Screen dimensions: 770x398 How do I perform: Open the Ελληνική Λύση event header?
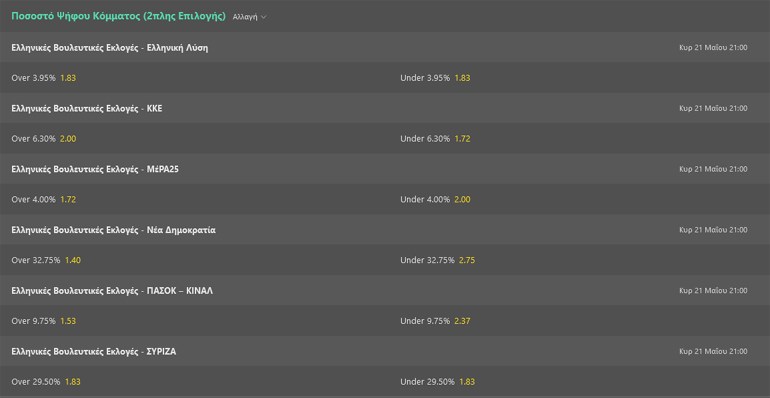[385, 48]
